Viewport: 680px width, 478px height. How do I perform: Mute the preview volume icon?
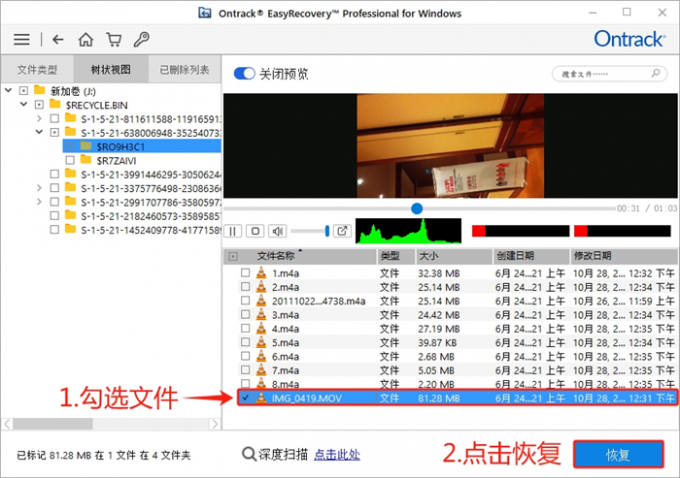(278, 231)
